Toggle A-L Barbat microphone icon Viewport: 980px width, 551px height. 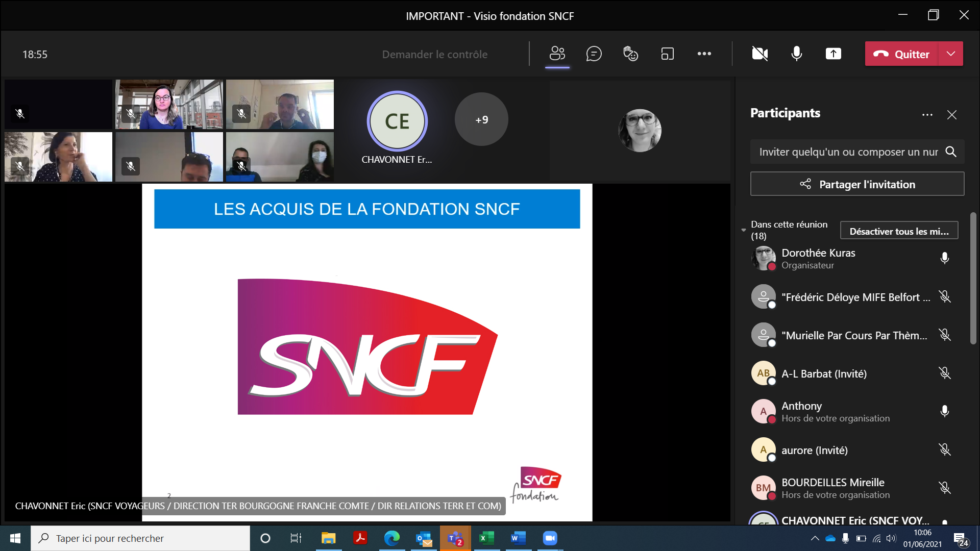944,373
